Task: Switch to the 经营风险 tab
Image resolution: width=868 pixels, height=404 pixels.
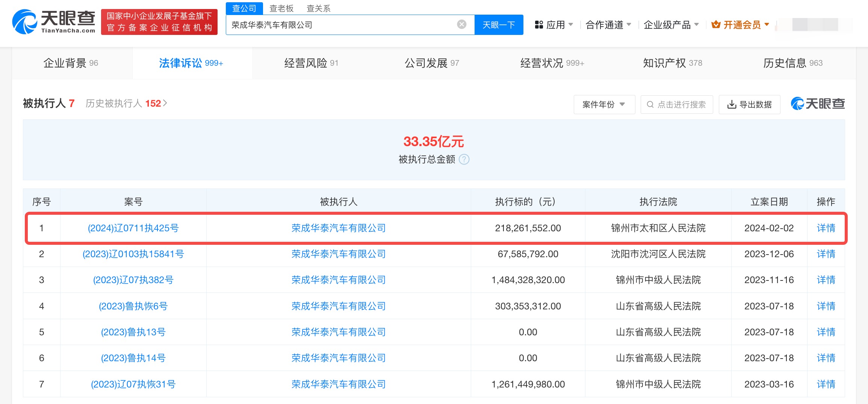Action: (311, 63)
